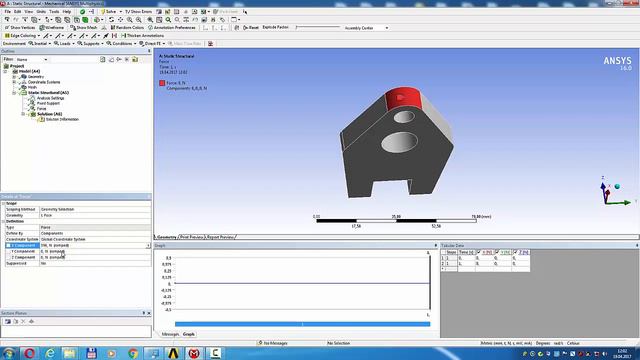This screenshot has height=360, width=640.
Task: Collapse the Definition section in Details
Action: 3,221
